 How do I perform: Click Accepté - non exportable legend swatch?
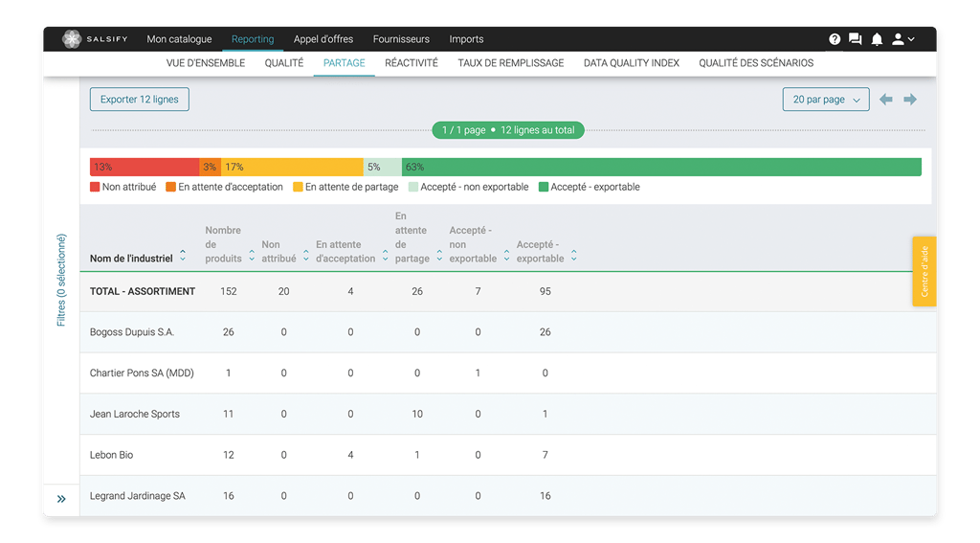tap(413, 187)
